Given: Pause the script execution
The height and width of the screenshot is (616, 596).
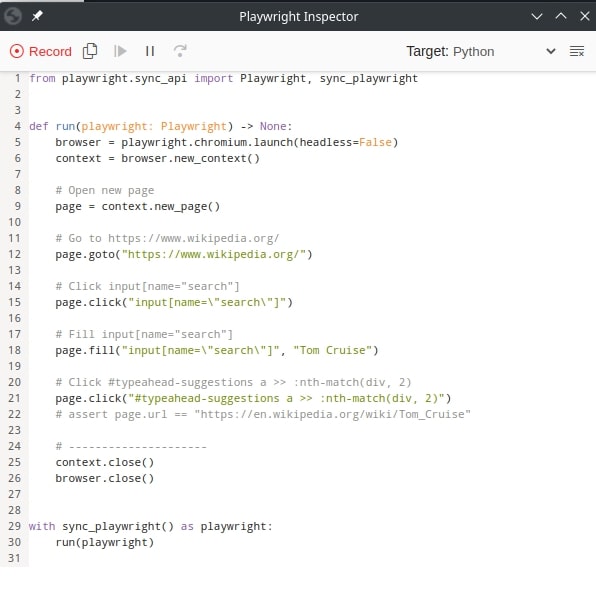Looking at the screenshot, I should pyautogui.click(x=150, y=51).
